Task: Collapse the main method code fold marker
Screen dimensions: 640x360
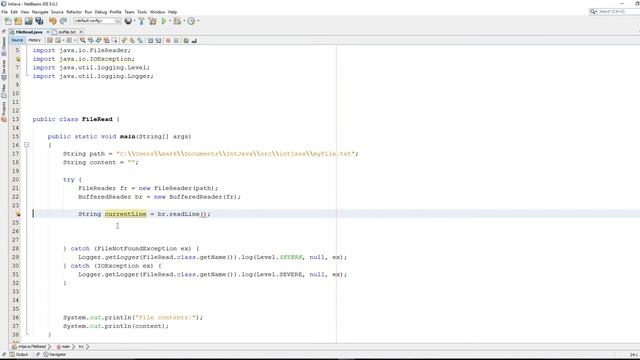Action: [27, 144]
